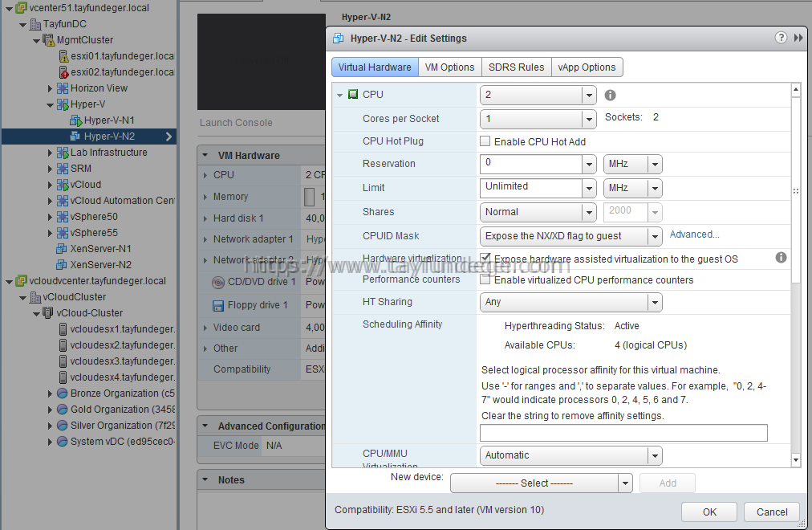
Task: Click the green CPU chip icon
Action: coord(353,94)
